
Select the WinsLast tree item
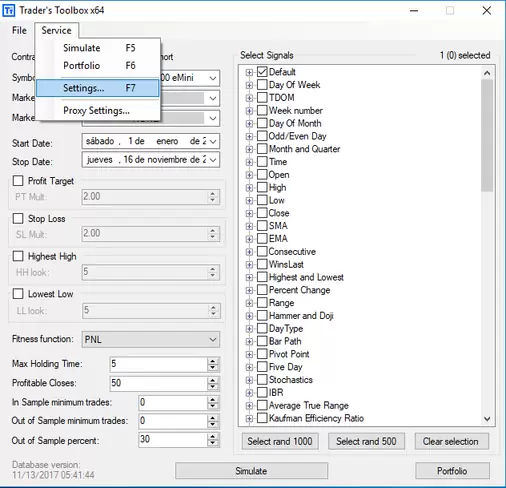(x=286, y=265)
